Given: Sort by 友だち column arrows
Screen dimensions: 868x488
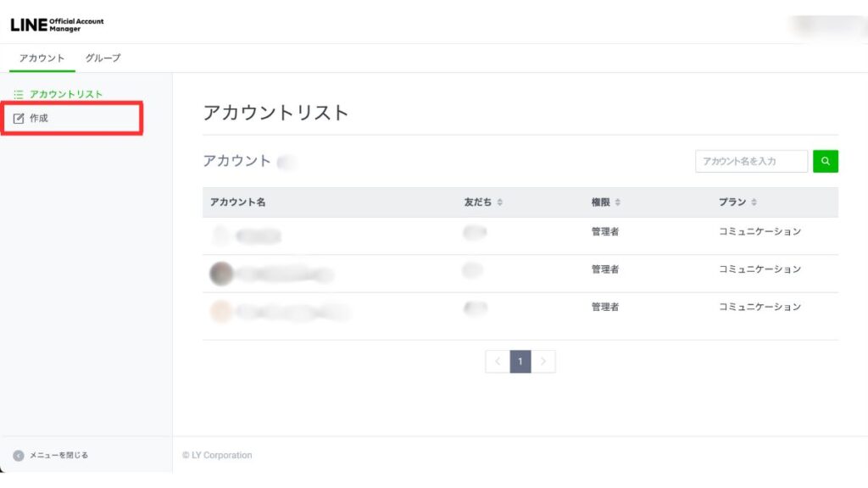Looking at the screenshot, I should (500, 202).
